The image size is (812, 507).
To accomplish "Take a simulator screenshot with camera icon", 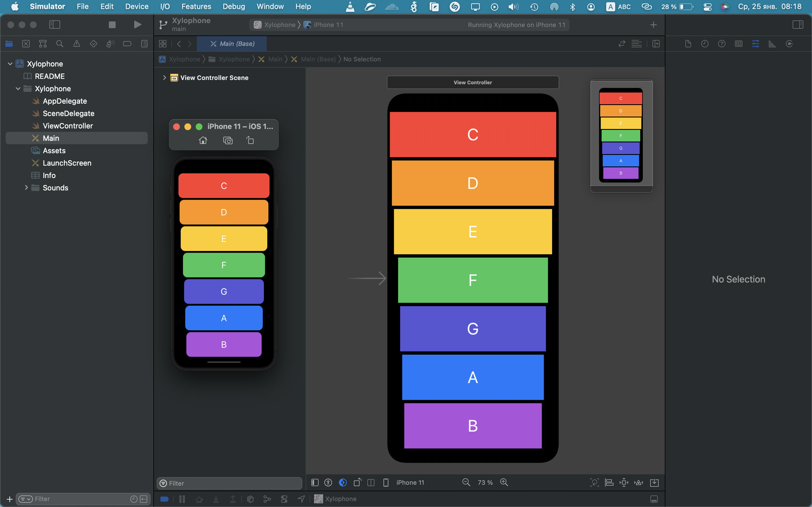I will [228, 141].
